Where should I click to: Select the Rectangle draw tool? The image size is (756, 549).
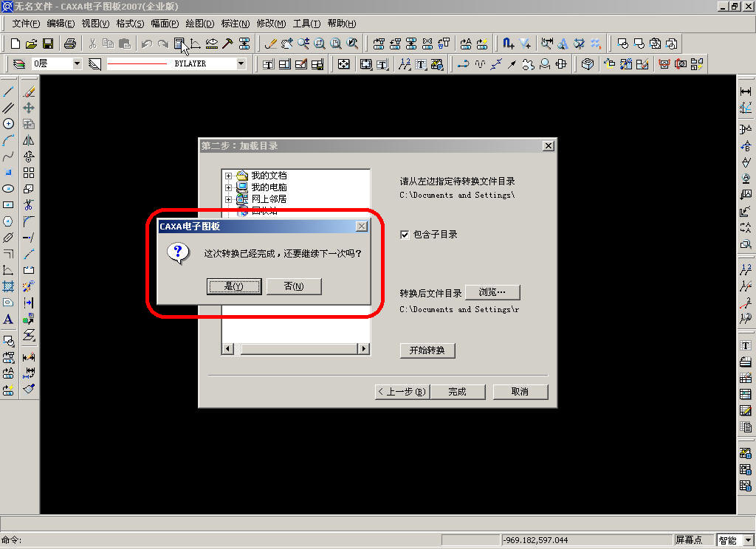[8, 205]
